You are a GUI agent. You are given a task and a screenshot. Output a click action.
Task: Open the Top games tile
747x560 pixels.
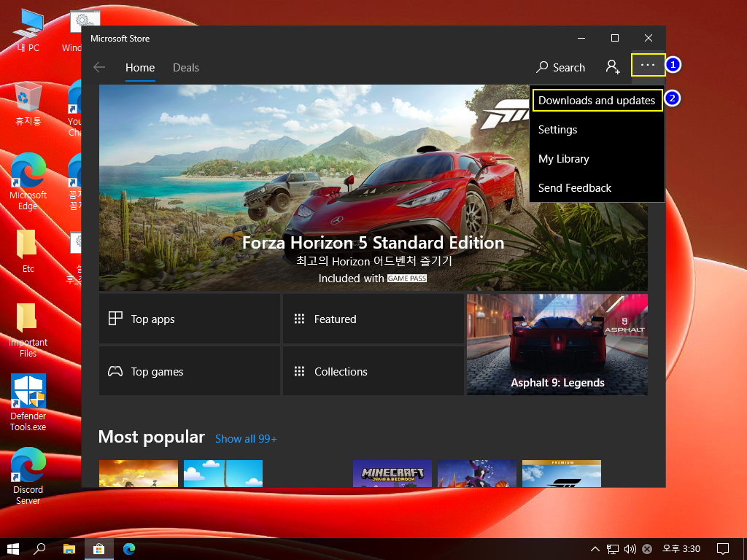189,371
